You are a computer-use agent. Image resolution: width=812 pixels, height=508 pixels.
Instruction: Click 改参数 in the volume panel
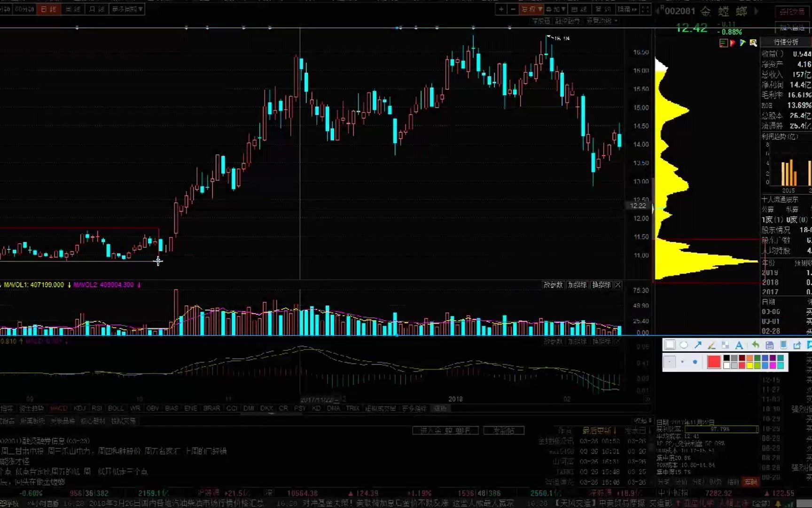tap(553, 285)
